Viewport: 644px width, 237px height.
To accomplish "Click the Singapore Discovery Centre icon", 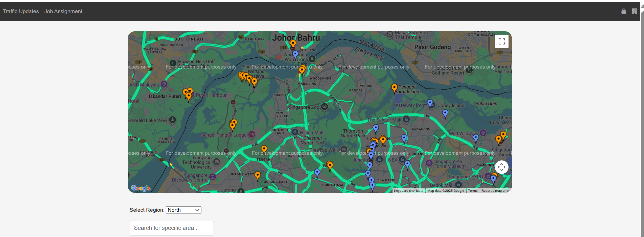I will [x=213, y=177].
